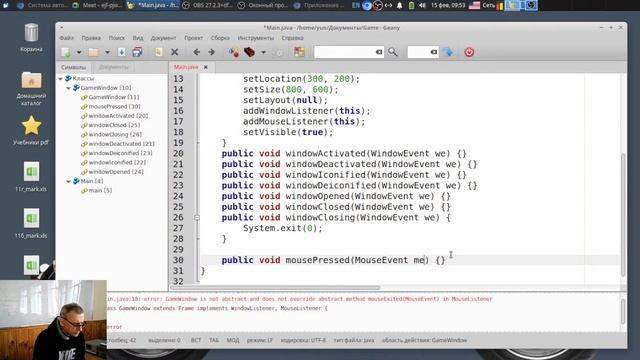640x360 pixels.
Task: Select windowIconified [22] in symbol tree
Action: coord(117,162)
